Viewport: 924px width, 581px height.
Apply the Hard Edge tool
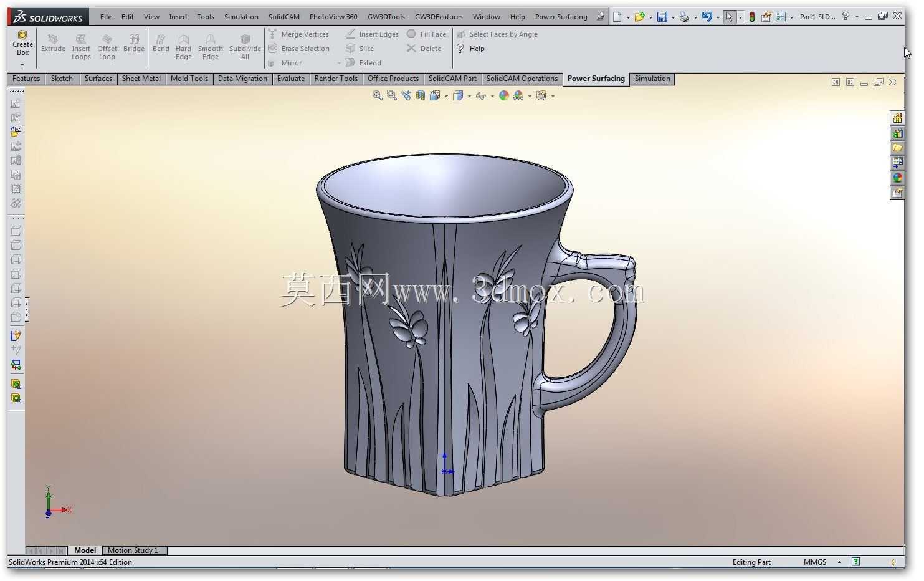tap(183, 47)
